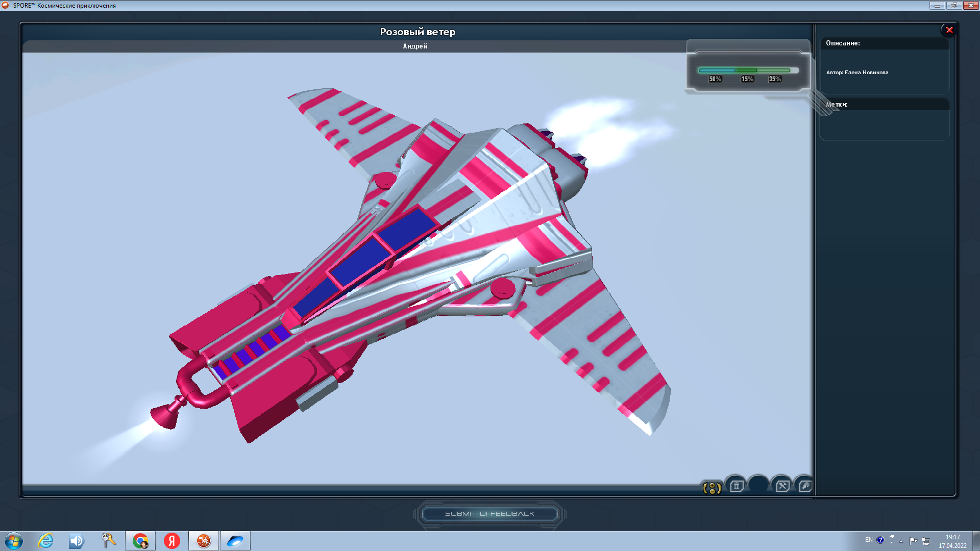Rotate the ship right with the arrow

click(x=719, y=488)
